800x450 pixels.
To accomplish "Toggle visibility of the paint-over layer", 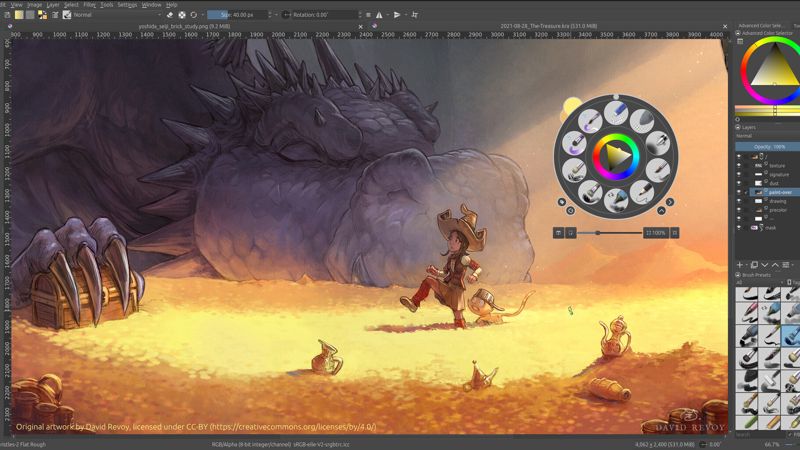I will [x=739, y=192].
